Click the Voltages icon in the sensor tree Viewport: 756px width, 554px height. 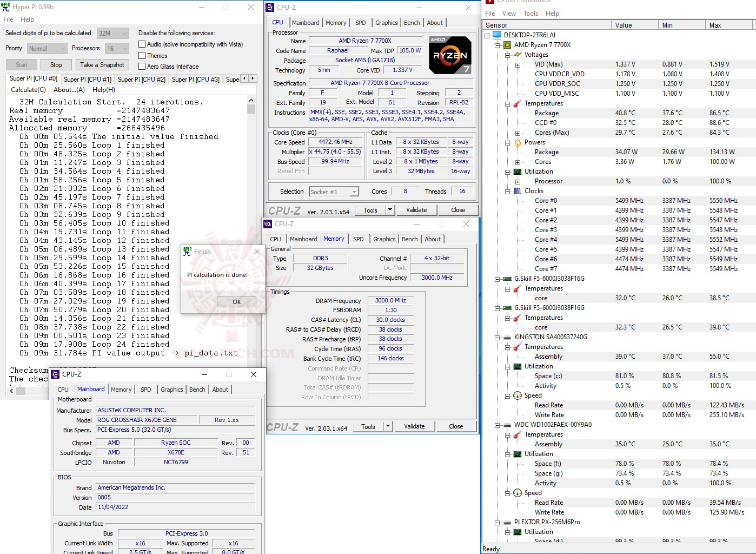pyautogui.click(x=518, y=55)
